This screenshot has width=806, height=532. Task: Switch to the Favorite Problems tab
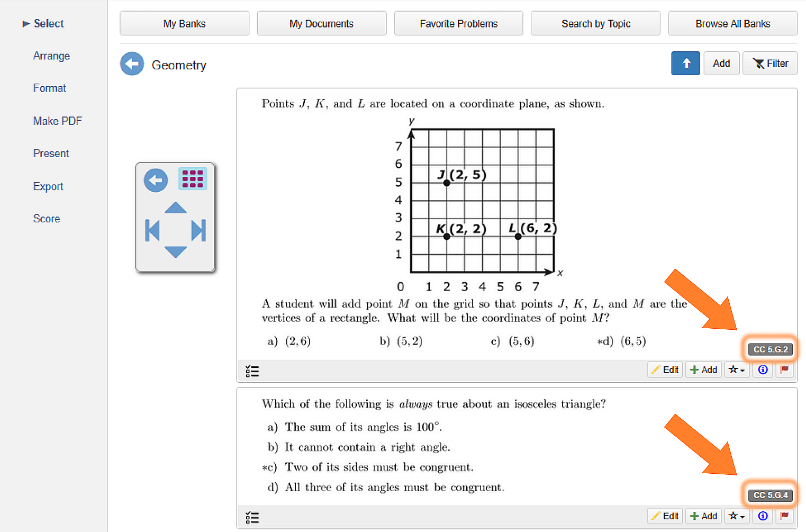(458, 24)
